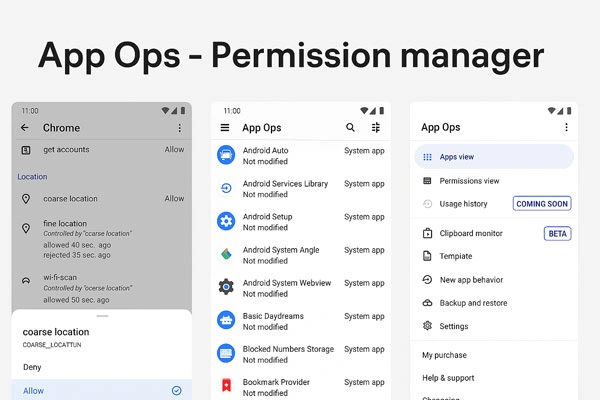
Task: Tap the Android System Webview icon
Action: point(226,287)
